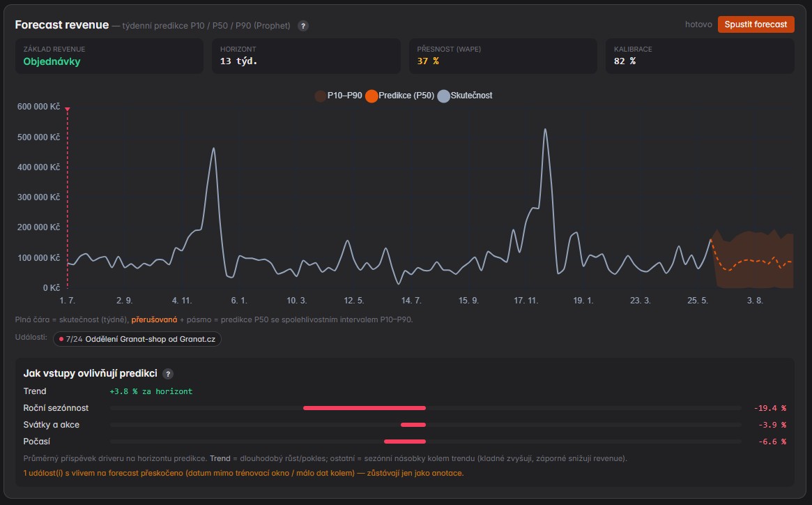This screenshot has height=505, width=812.
Task: Toggle Skutečnost legend series
Action: (x=465, y=96)
